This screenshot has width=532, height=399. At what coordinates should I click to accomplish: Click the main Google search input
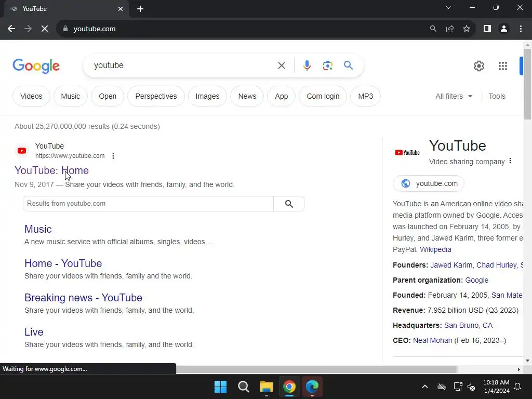tap(183, 65)
